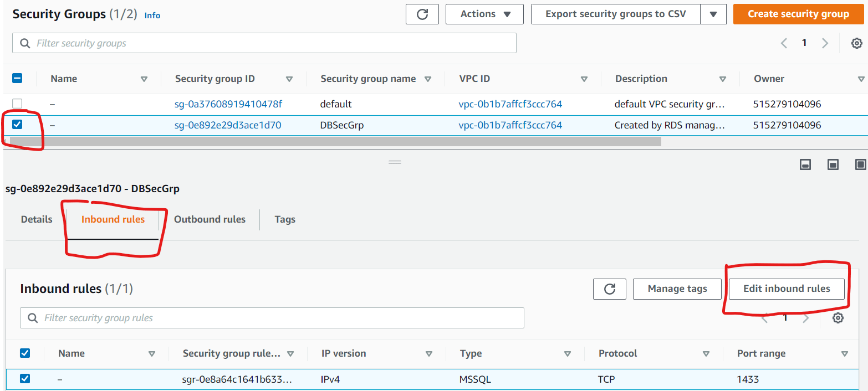Switch to the Outbound rules tab

[x=210, y=219]
